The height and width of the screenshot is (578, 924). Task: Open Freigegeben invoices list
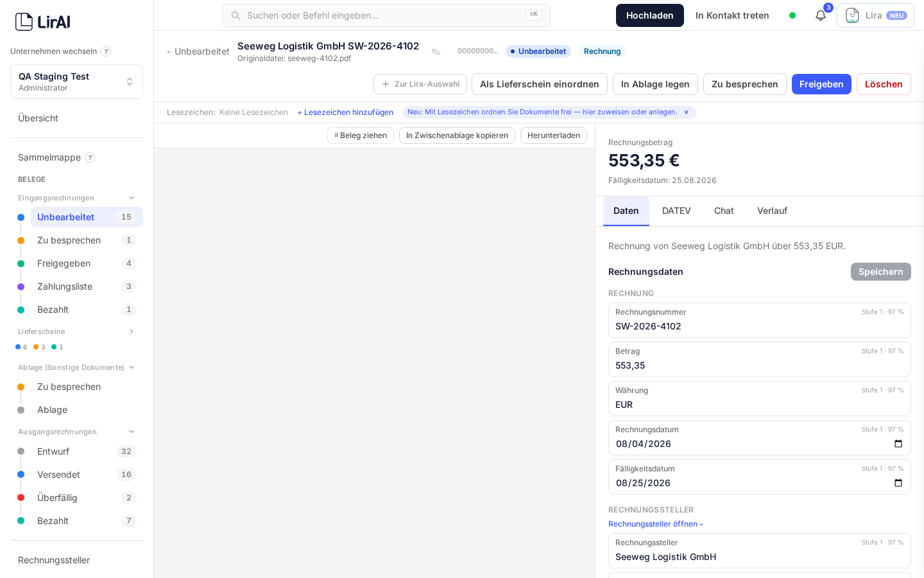(87, 263)
